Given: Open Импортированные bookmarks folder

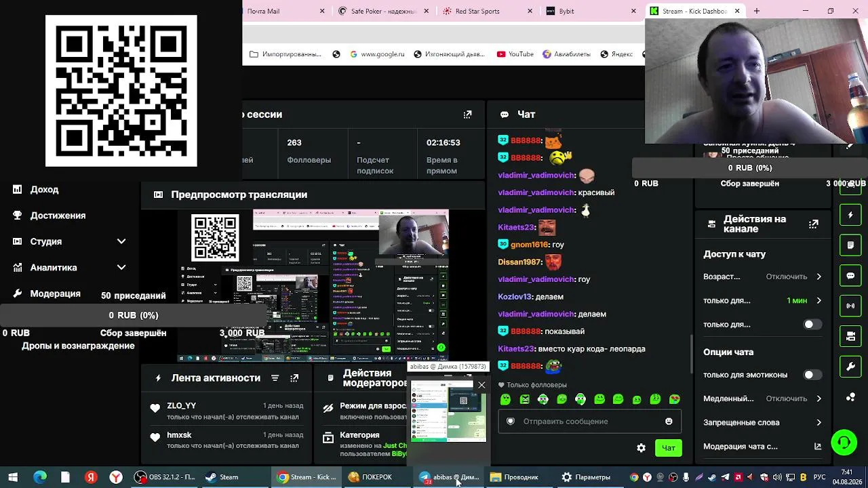Looking at the screenshot, I should (285, 54).
